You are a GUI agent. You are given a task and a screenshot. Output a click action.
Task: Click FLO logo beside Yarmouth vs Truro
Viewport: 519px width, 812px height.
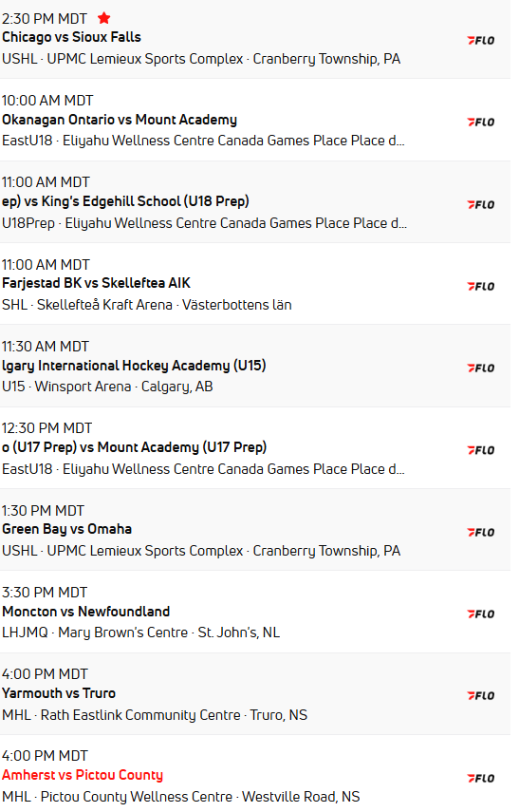pos(481,696)
